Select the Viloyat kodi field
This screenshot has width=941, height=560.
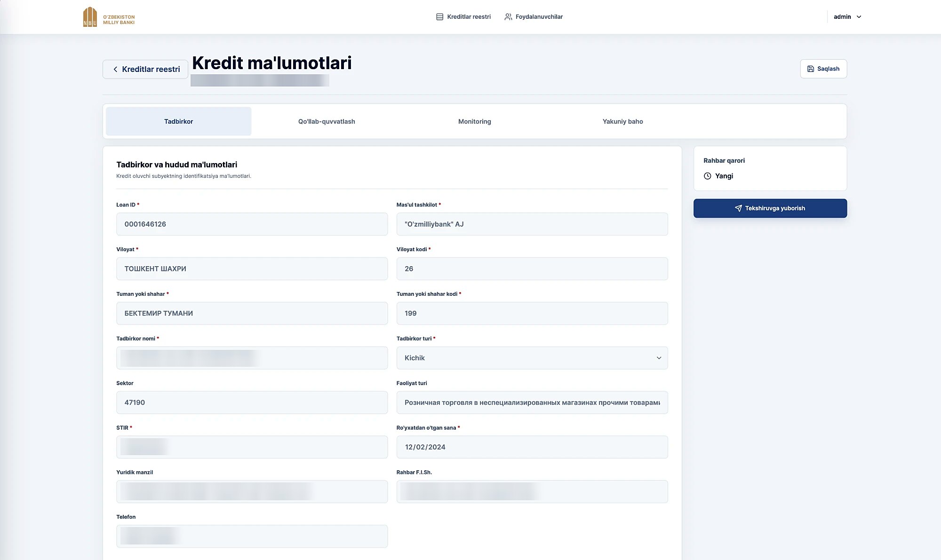tap(532, 268)
